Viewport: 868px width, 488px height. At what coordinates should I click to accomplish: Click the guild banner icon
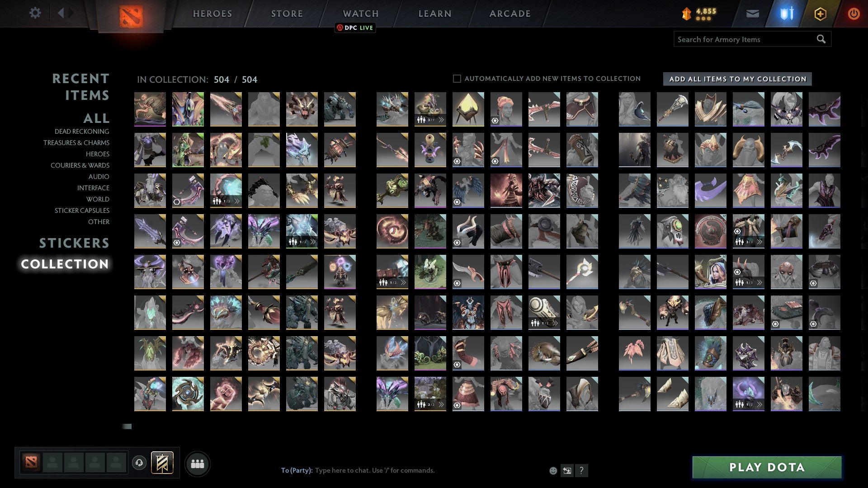(x=162, y=463)
